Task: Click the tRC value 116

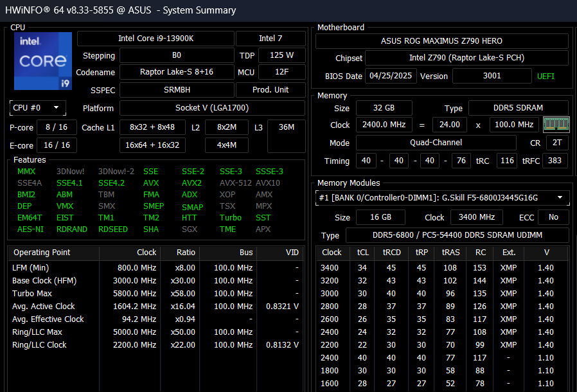Action: [507, 161]
